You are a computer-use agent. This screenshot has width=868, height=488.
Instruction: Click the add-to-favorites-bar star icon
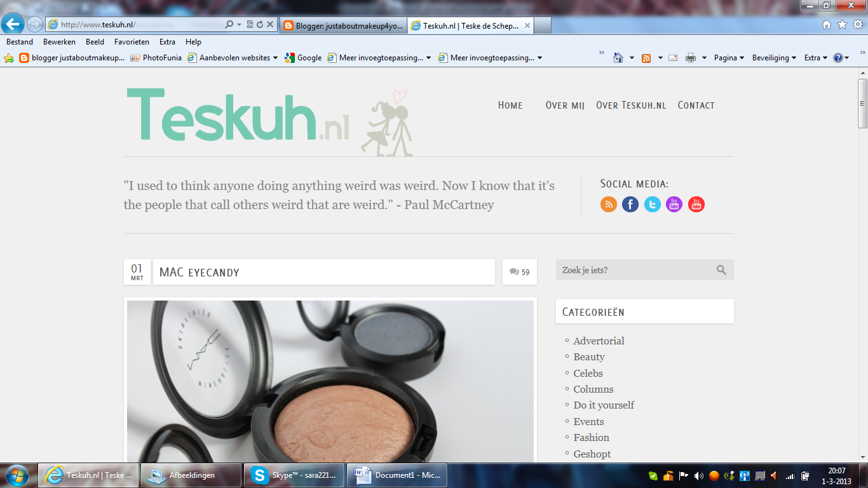click(x=9, y=58)
